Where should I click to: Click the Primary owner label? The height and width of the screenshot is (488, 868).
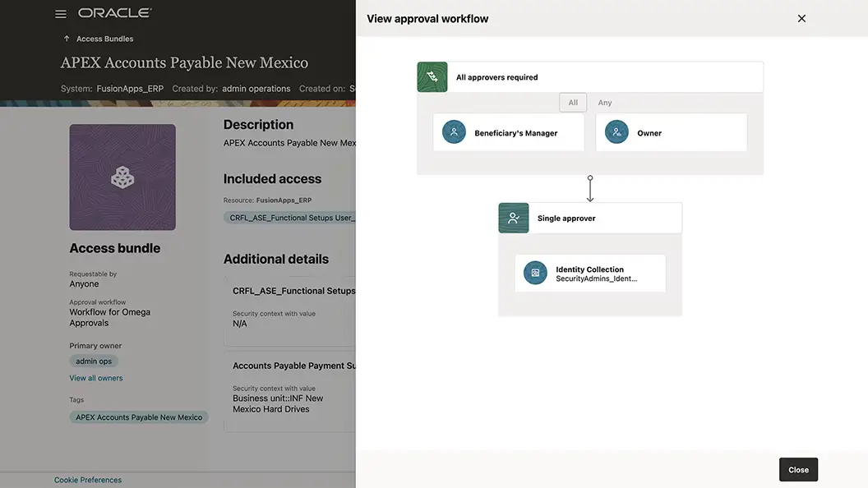click(95, 346)
